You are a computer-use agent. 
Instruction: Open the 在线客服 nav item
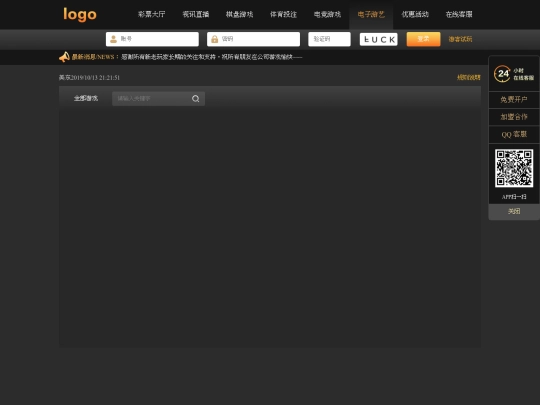point(459,14)
